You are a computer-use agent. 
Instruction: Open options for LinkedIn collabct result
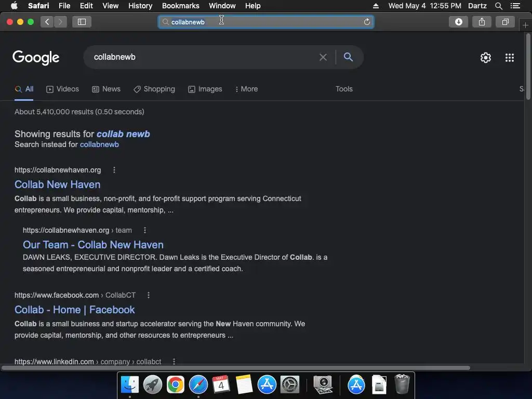pos(174,362)
